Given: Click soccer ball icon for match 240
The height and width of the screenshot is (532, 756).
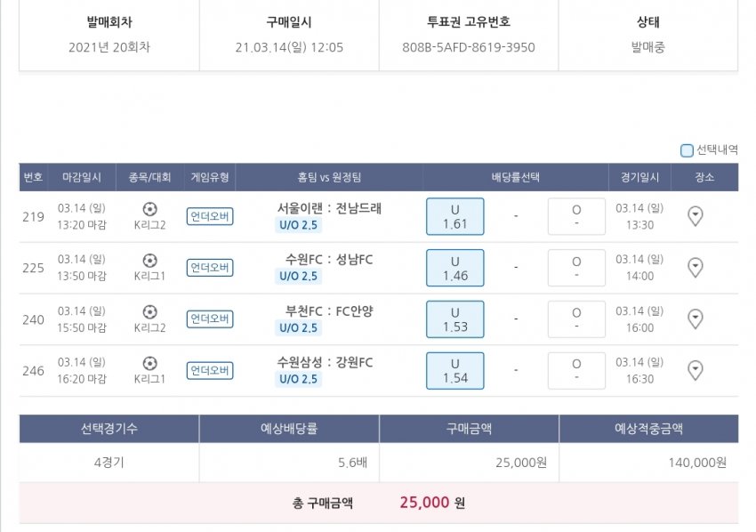Looking at the screenshot, I should [149, 312].
